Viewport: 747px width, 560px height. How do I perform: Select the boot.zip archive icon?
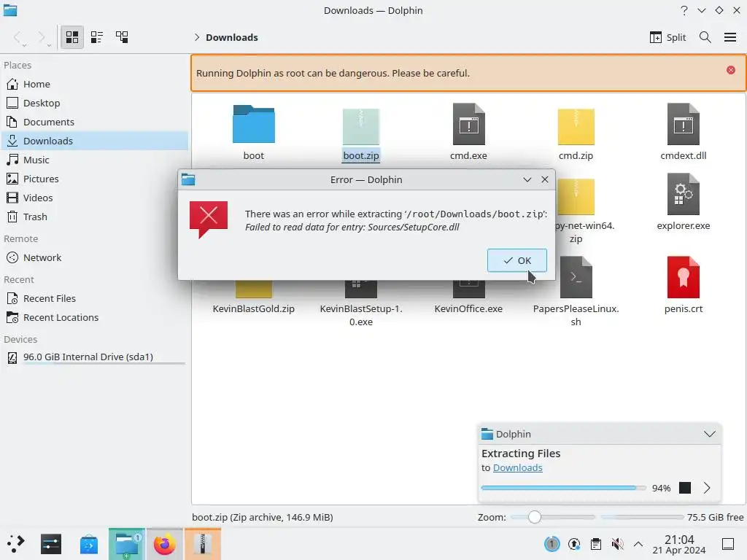coord(360,125)
